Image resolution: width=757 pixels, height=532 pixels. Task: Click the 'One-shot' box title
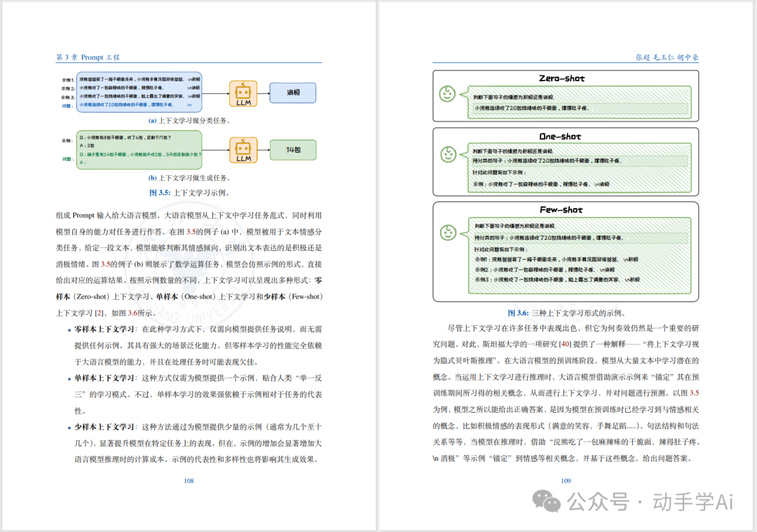point(560,137)
